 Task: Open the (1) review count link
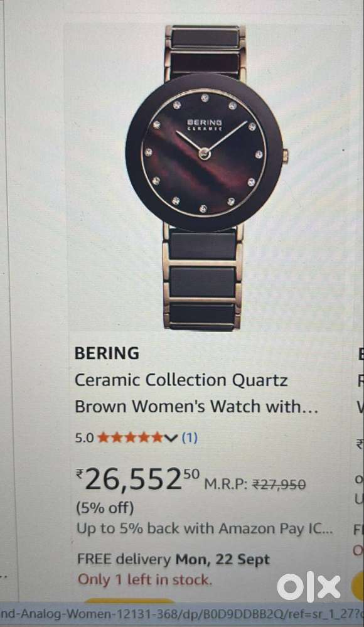point(190,438)
